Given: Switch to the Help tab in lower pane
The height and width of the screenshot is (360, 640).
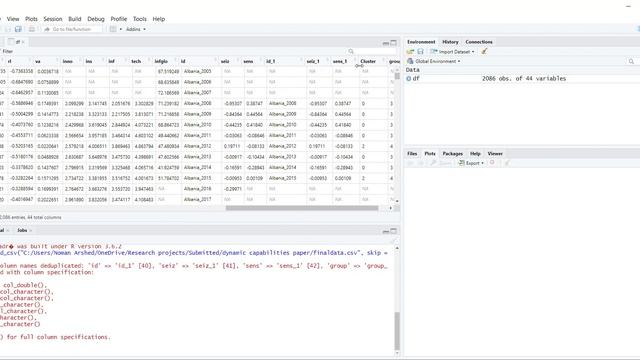Looking at the screenshot, I should [x=475, y=153].
